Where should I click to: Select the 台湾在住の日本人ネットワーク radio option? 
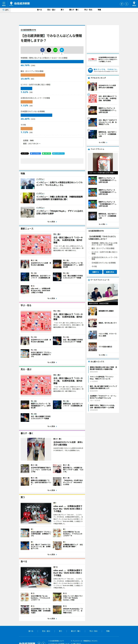pyautogui.click(x=89, y=258)
